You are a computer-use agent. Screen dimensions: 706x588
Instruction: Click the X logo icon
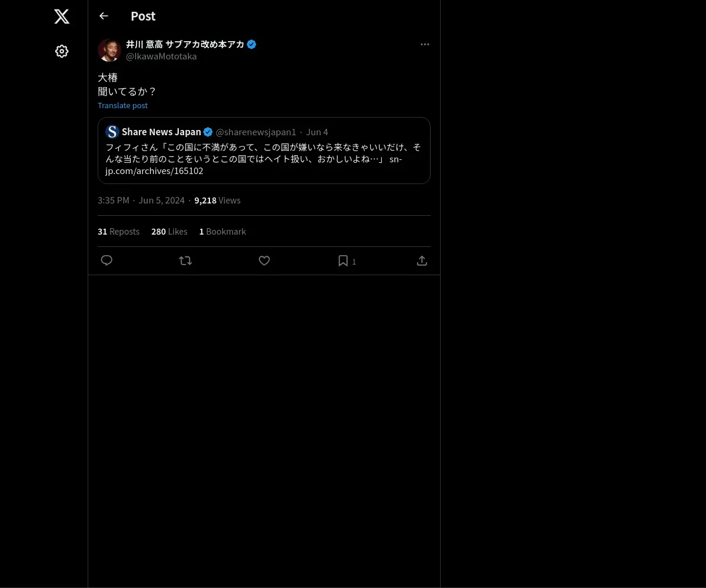coord(62,16)
